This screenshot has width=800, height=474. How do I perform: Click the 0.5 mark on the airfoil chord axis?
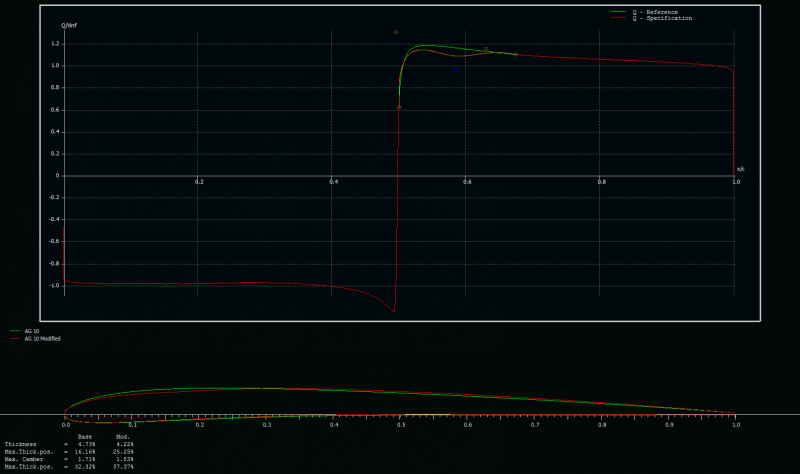coord(401,424)
